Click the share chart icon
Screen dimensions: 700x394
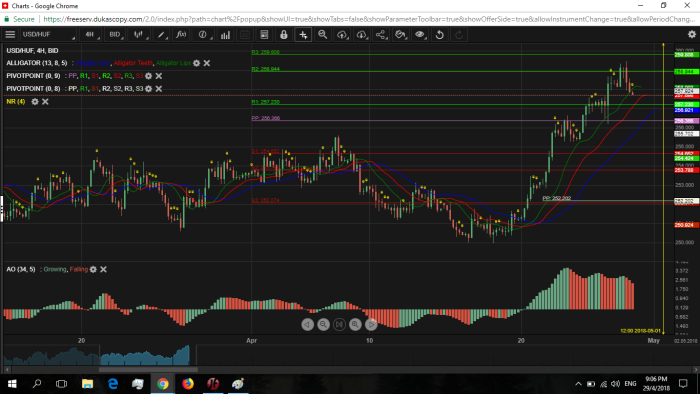tap(380, 34)
